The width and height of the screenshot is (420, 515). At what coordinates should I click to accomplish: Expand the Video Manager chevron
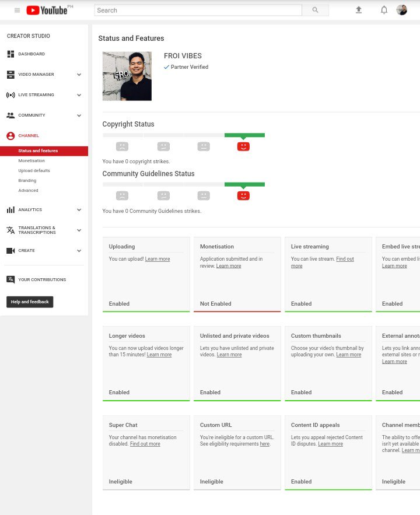(79, 75)
